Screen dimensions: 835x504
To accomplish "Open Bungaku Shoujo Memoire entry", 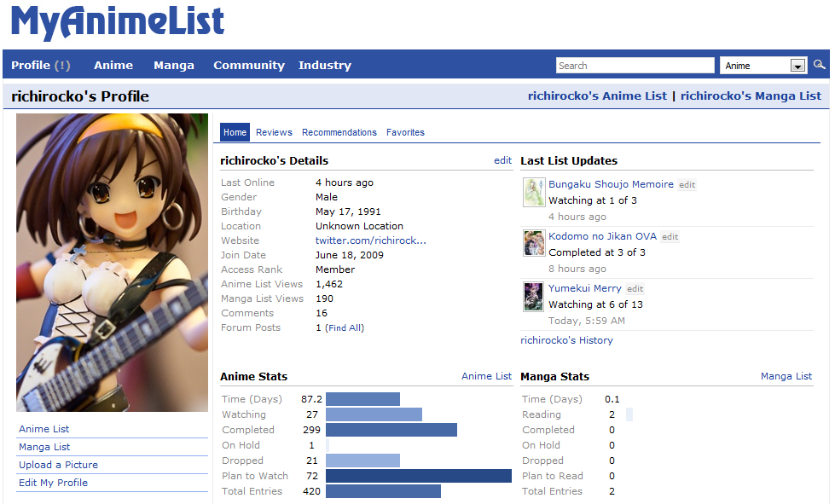I will 611,184.
